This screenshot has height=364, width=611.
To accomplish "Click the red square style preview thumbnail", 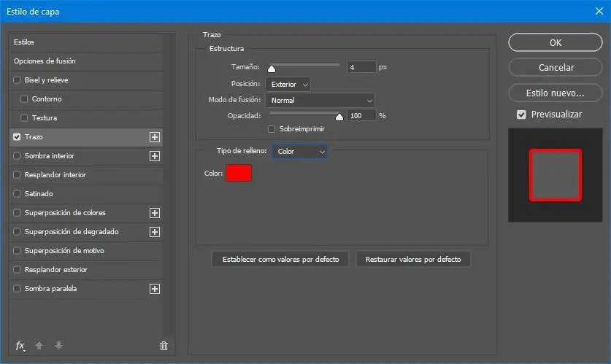I will 556,175.
